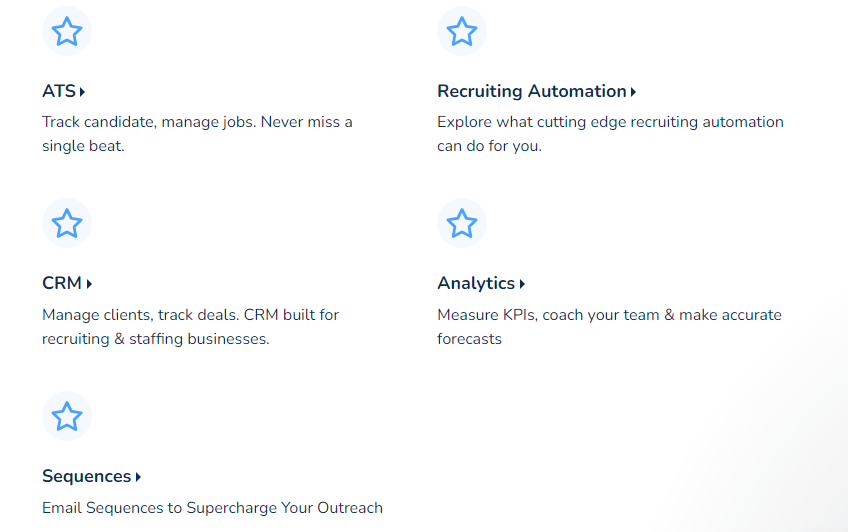Expand the arrow next to Sequences
848x532 pixels.
tap(138, 477)
